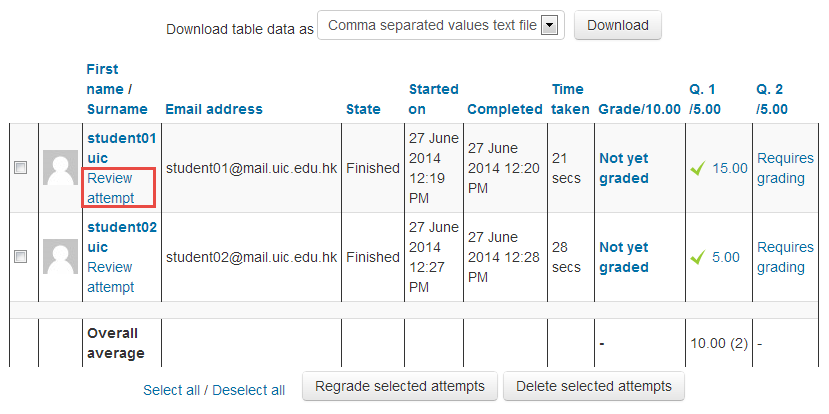The width and height of the screenshot is (829, 414).
Task: Click Deselect all link
Action: coord(248,390)
